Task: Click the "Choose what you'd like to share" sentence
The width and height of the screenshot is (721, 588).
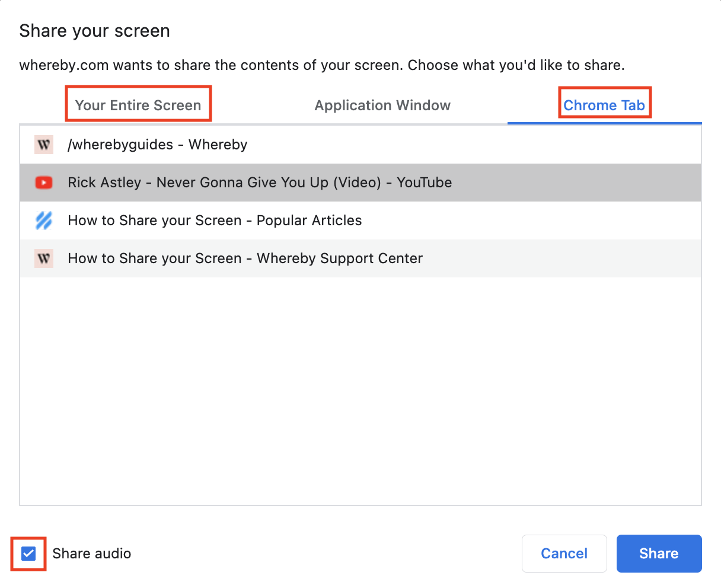Action: [x=516, y=65]
